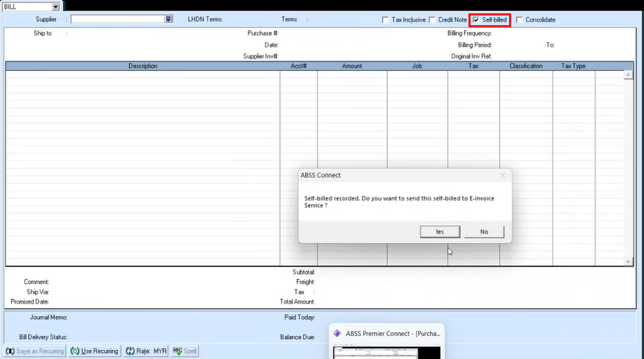Enable the Tax Inclusive checkbox
Image resolution: width=644 pixels, height=359 pixels.
[385, 20]
